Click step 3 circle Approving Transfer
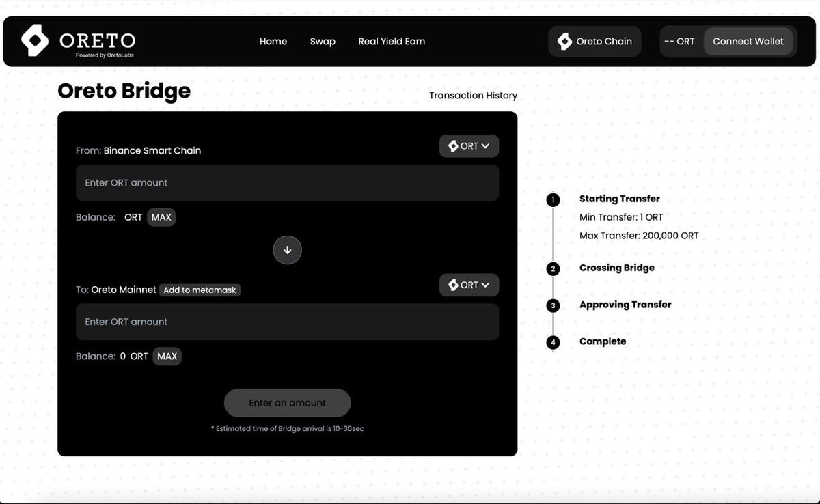 553,306
